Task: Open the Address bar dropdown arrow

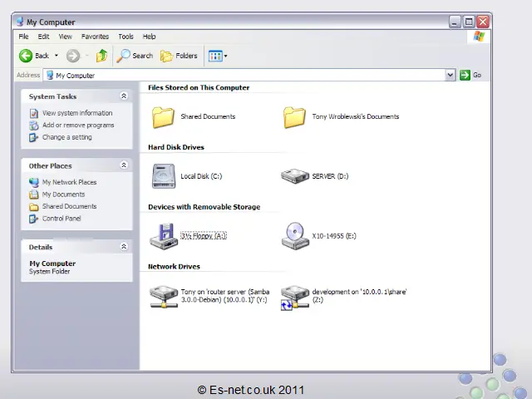Action: [x=451, y=75]
